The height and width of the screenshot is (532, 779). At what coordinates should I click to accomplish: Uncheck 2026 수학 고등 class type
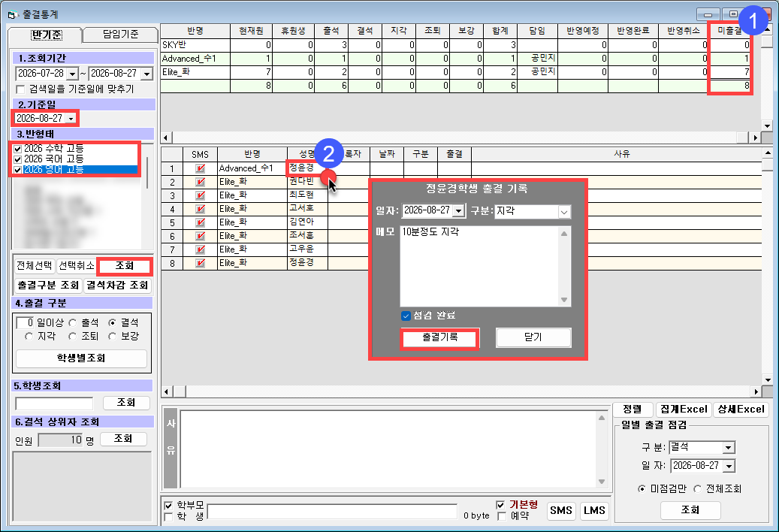(x=18, y=149)
